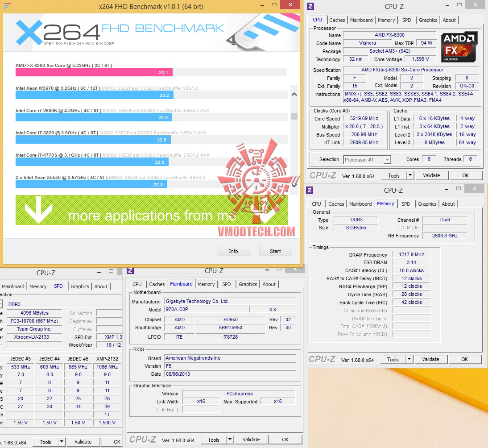488x448 pixels.
Task: Start the x264 FHD benchmark
Action: click(275, 251)
